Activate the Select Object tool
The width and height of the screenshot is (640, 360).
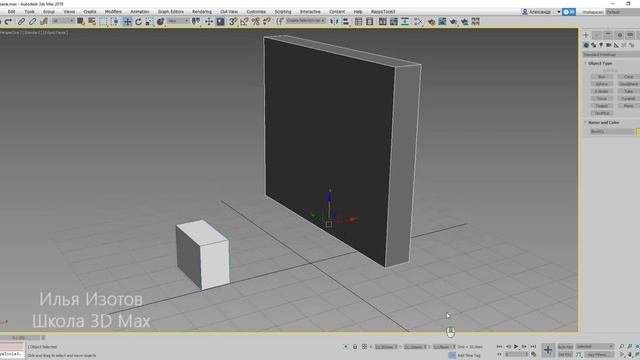click(x=80, y=22)
